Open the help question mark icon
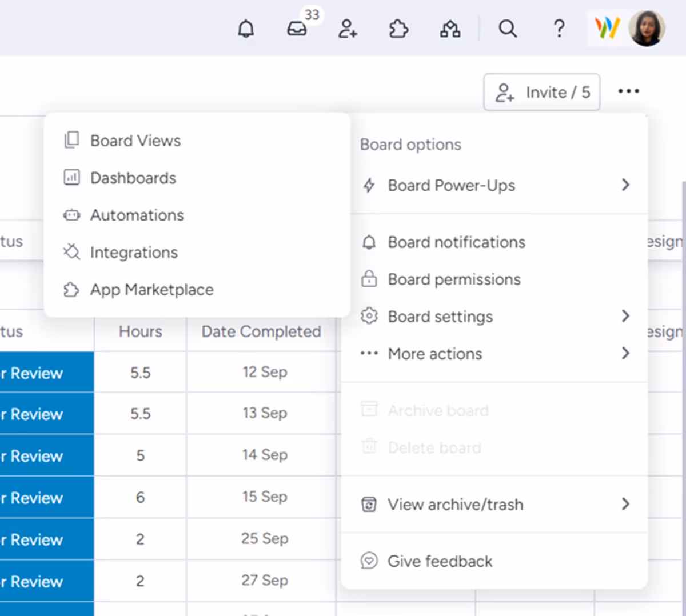This screenshot has width=686, height=616. coord(559,28)
